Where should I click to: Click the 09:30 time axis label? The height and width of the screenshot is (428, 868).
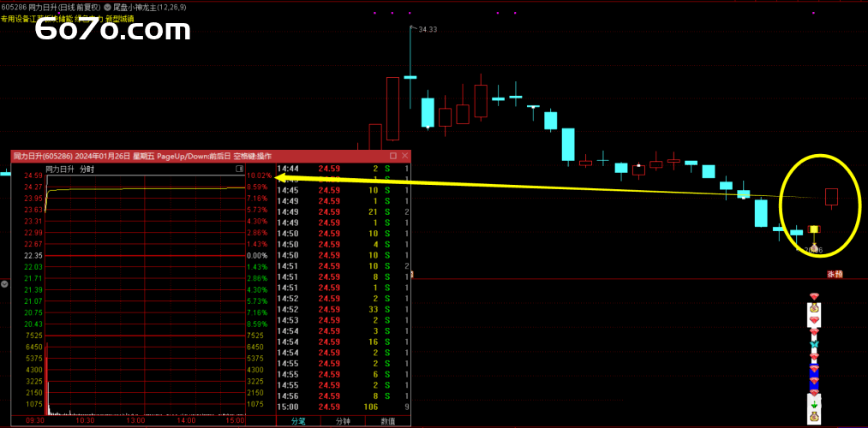(35, 421)
